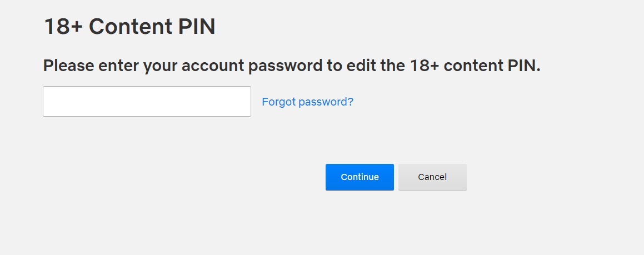Click inside the field left of Forgot password?
This screenshot has width=644, height=255.
click(147, 102)
